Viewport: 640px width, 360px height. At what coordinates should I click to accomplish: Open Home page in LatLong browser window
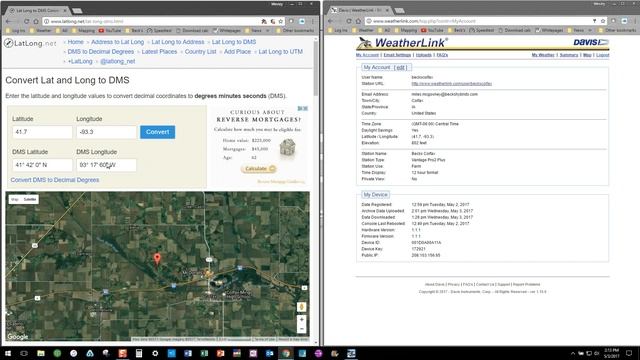click(36, 21)
